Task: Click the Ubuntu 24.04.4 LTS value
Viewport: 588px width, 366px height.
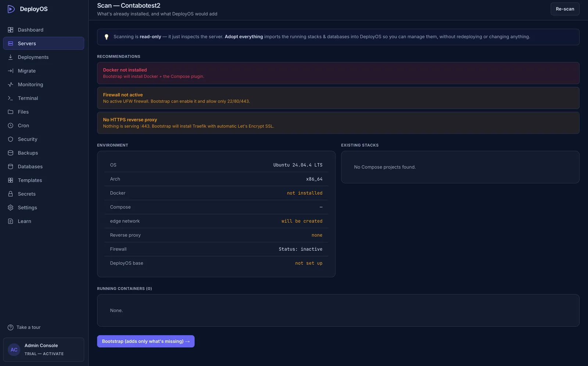Action: coord(298,165)
